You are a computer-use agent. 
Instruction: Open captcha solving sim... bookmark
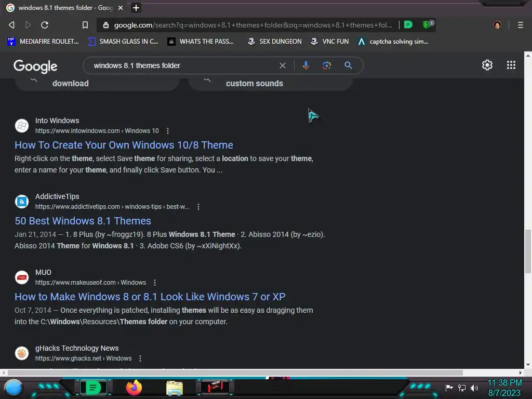(393, 42)
